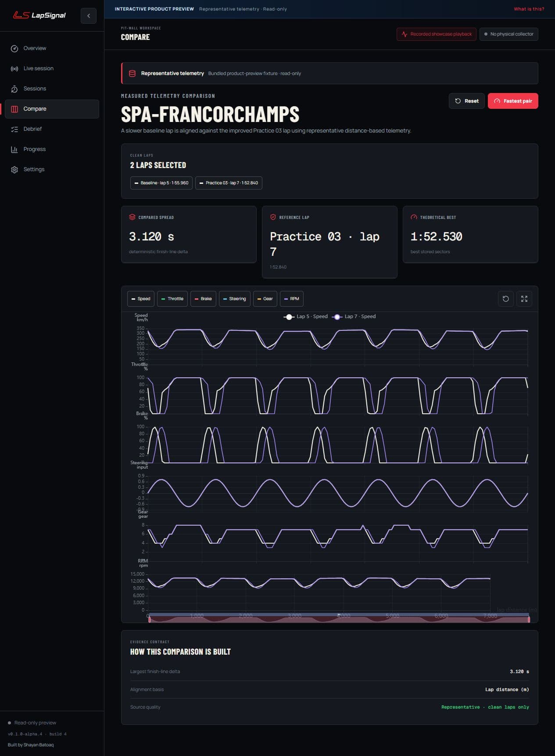
Task: Click the Lap distance (m) alignment value
Action: pos(507,690)
